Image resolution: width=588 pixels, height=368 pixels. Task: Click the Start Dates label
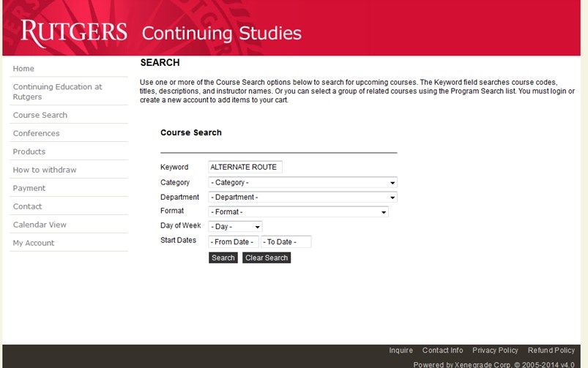click(x=178, y=240)
